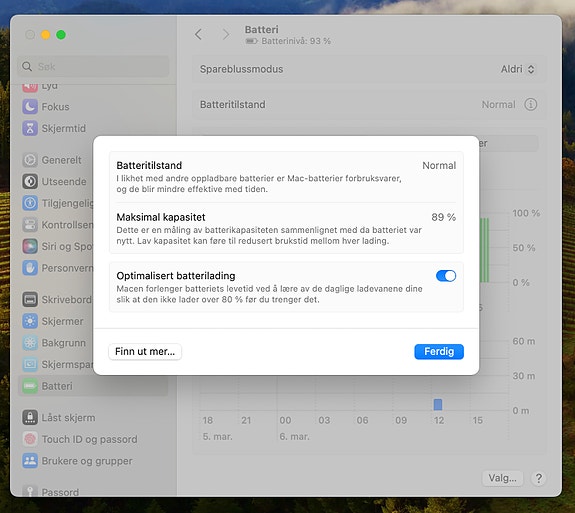Image resolution: width=575 pixels, height=513 pixels.
Task: Click the Søk search field
Action: (93, 66)
